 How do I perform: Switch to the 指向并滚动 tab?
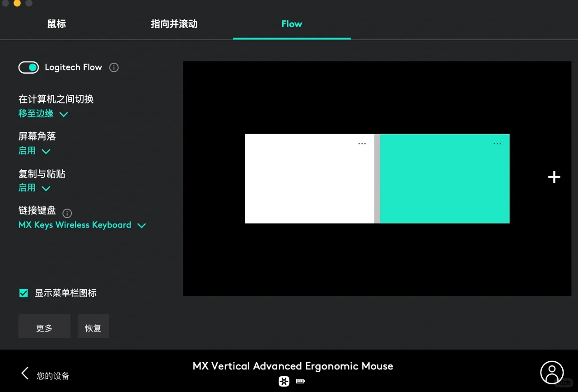(174, 24)
